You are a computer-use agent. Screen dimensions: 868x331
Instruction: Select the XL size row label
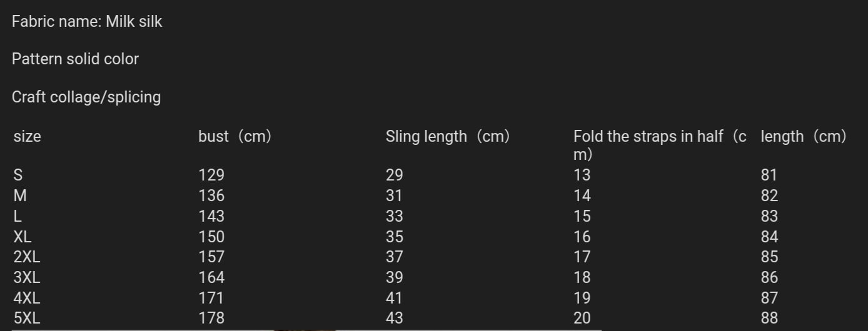point(23,237)
